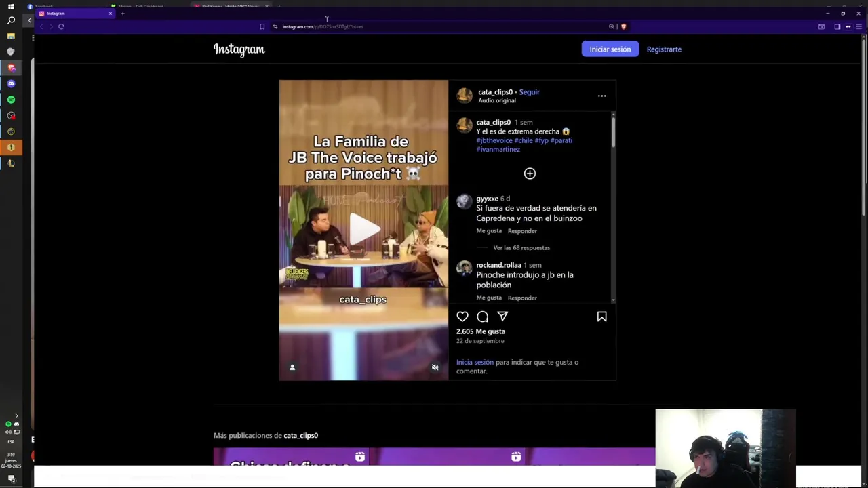The width and height of the screenshot is (868, 488).
Task: Open site settings icon beside the URL
Action: [x=275, y=26]
